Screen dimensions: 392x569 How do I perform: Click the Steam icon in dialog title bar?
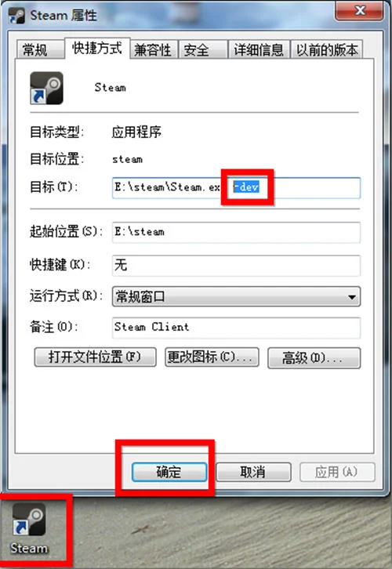point(16,16)
